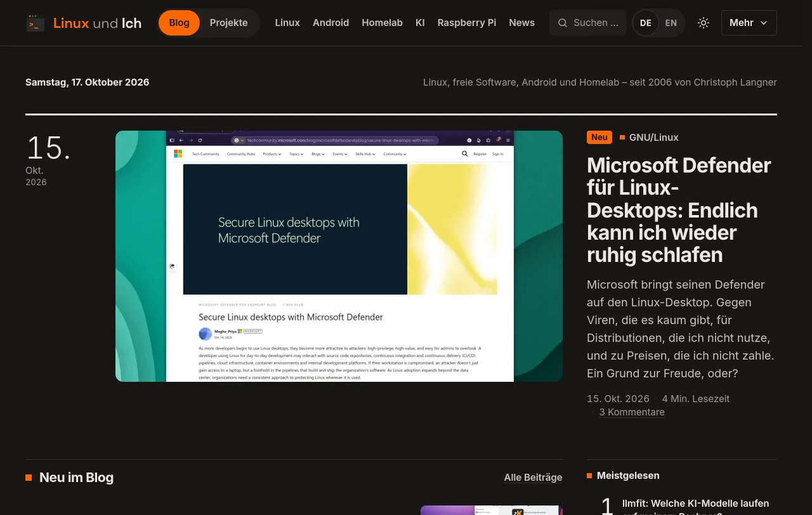This screenshot has height=515, width=812.
Task: Open the llmfit most-read article
Action: pyautogui.click(x=696, y=506)
